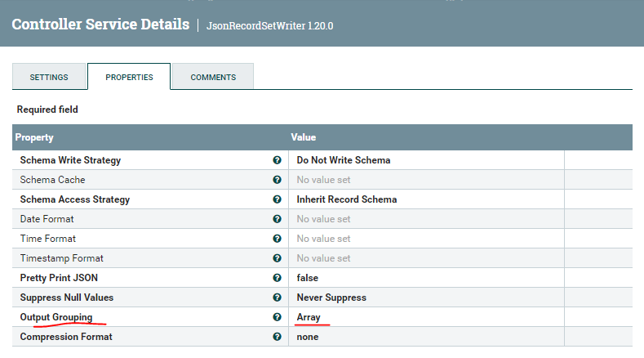Click help icon beside Schema Write Strategy
The image size is (644, 358).
click(x=278, y=160)
